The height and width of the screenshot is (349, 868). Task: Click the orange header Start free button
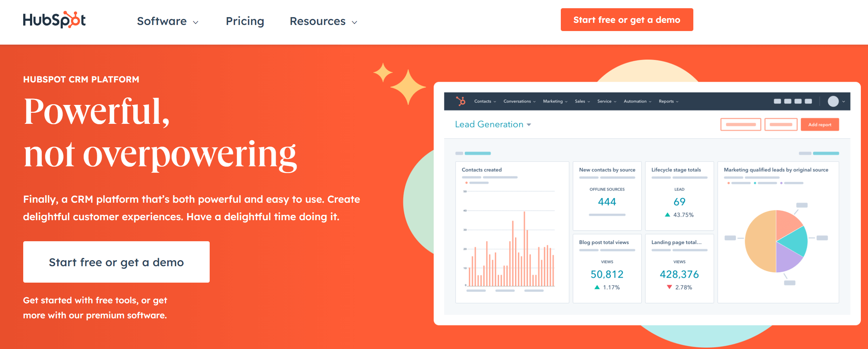pos(627,20)
